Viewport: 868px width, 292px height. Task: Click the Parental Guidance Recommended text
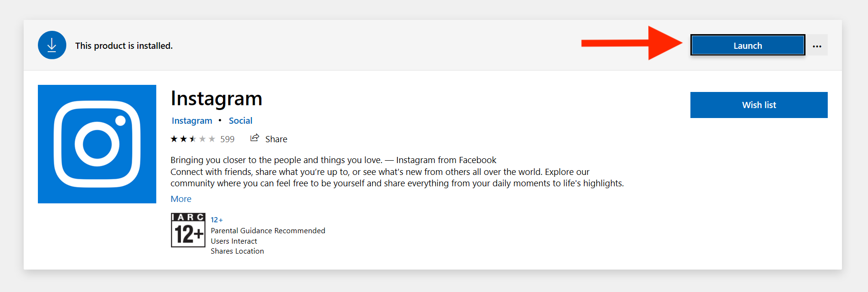tap(268, 231)
